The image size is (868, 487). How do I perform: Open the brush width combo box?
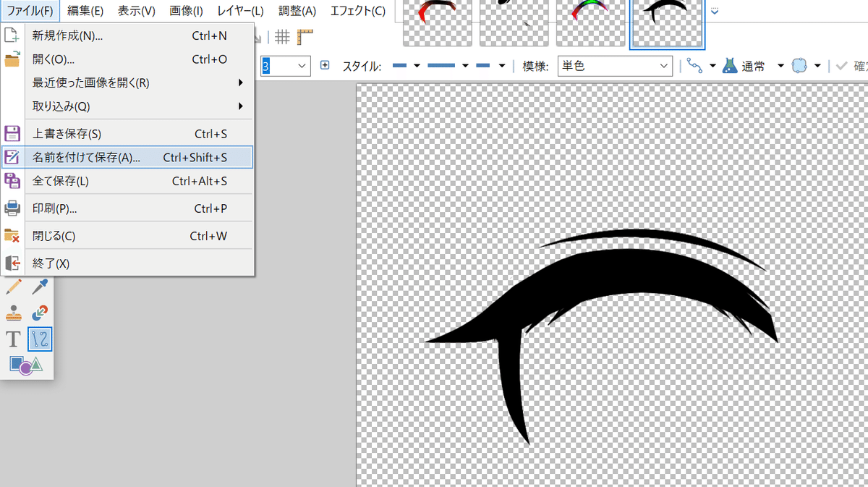click(x=285, y=66)
